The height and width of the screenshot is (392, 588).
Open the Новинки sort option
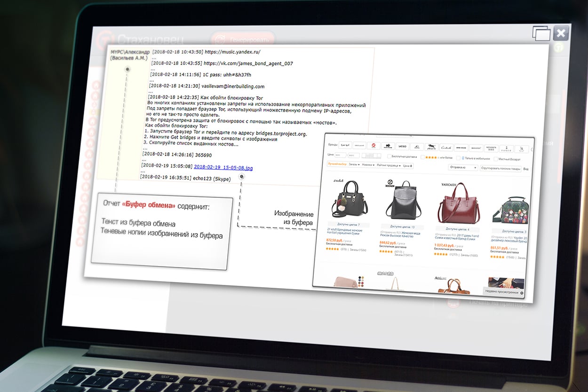coord(368,165)
